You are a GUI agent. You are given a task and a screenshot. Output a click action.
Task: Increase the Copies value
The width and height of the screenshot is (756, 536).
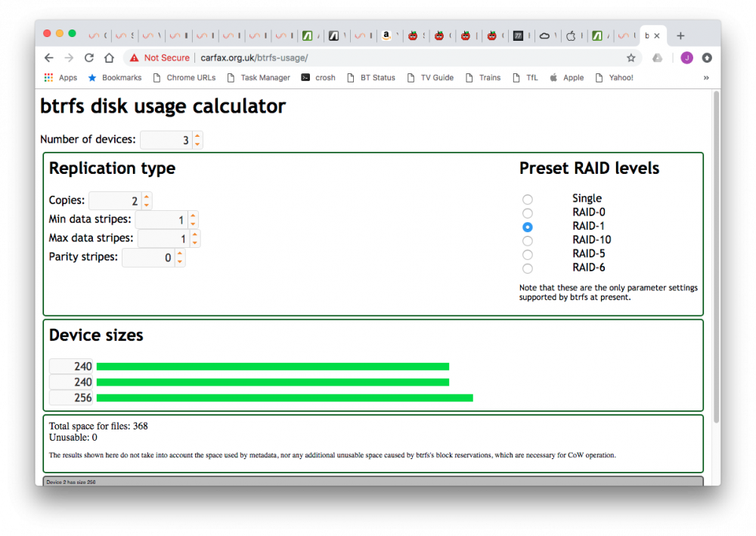coord(147,197)
